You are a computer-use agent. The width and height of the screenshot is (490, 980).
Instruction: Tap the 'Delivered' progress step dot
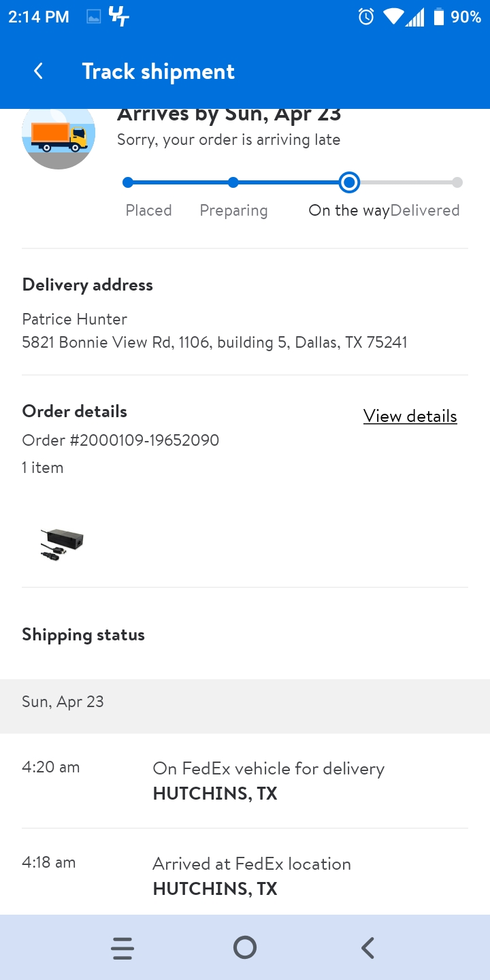pos(457,182)
